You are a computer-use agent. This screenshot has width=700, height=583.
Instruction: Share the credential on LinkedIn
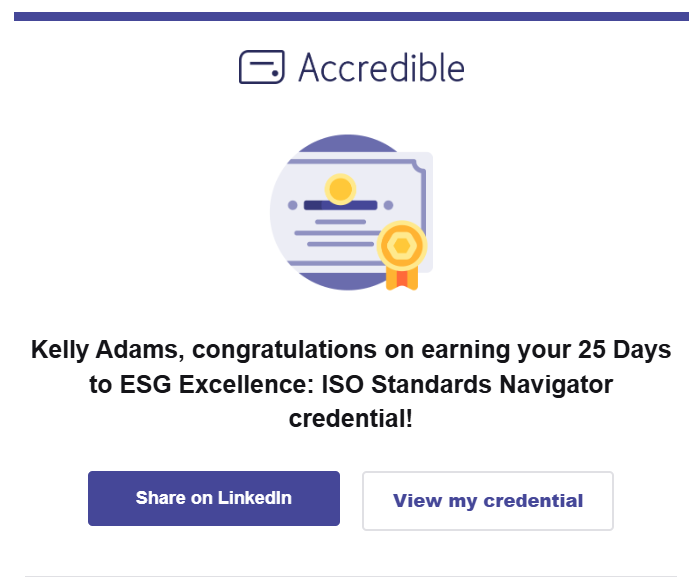(x=214, y=498)
